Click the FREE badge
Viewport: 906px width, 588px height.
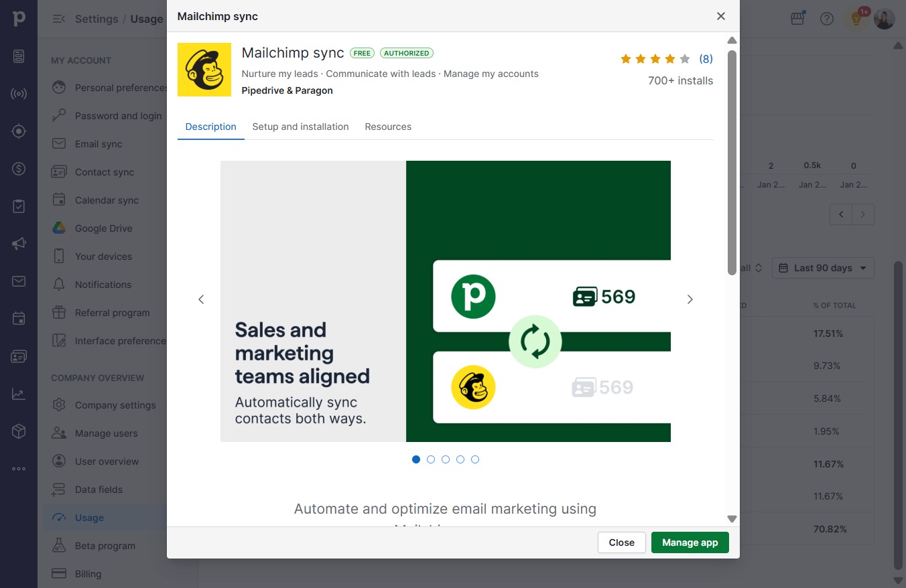coord(363,53)
